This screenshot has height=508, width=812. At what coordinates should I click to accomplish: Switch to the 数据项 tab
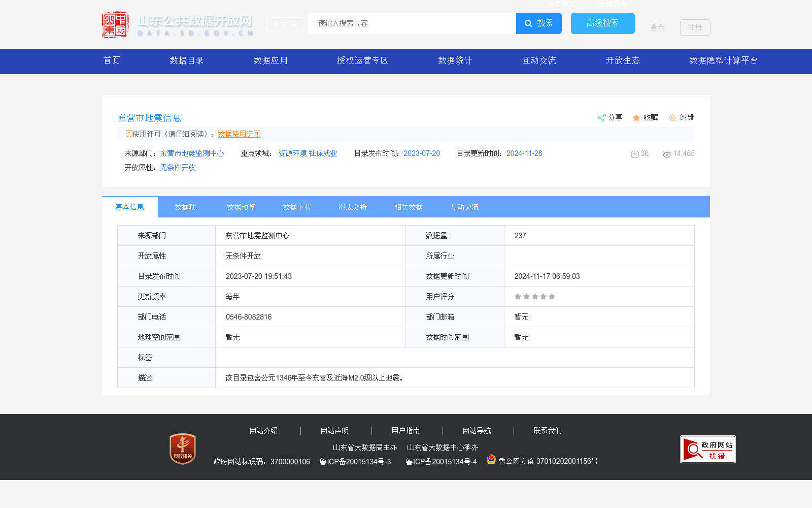[185, 207]
